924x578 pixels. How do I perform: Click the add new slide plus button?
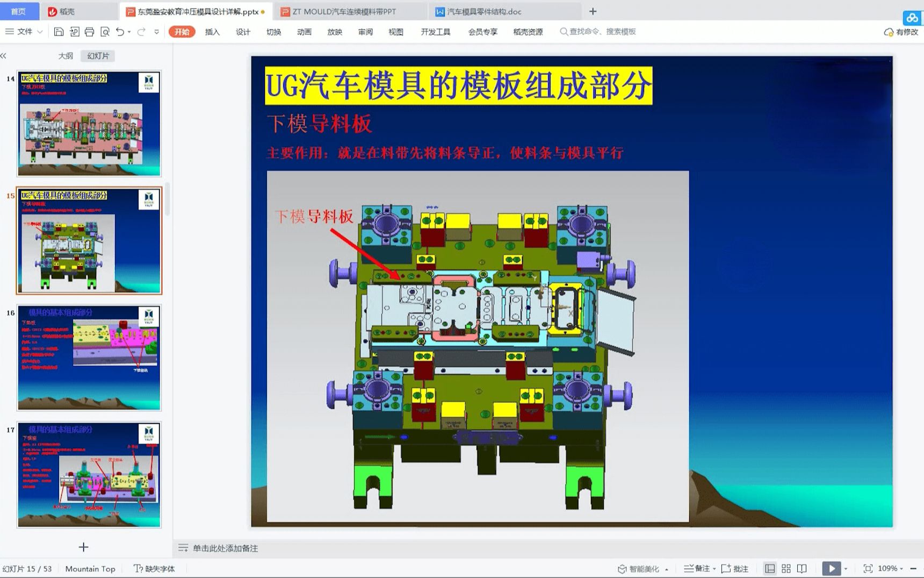tap(83, 547)
